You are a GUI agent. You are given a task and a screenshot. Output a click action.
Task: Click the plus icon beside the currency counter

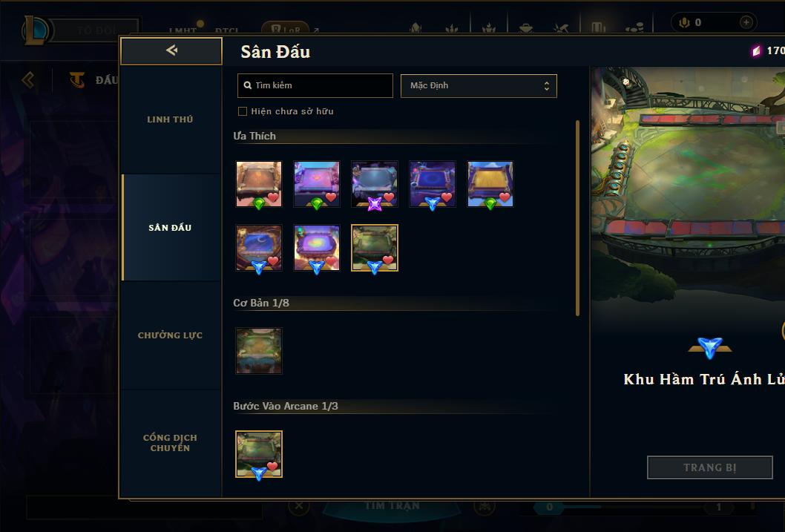pos(746,22)
